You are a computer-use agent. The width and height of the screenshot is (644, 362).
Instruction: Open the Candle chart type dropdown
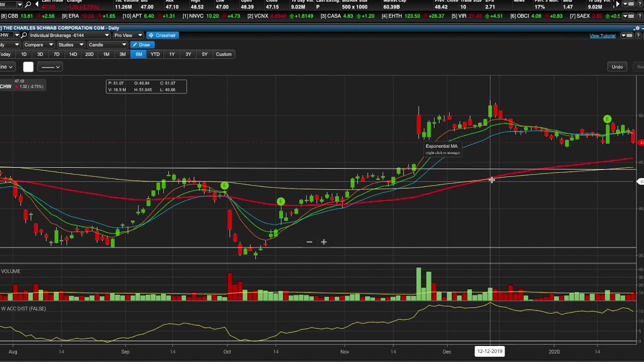coord(107,45)
